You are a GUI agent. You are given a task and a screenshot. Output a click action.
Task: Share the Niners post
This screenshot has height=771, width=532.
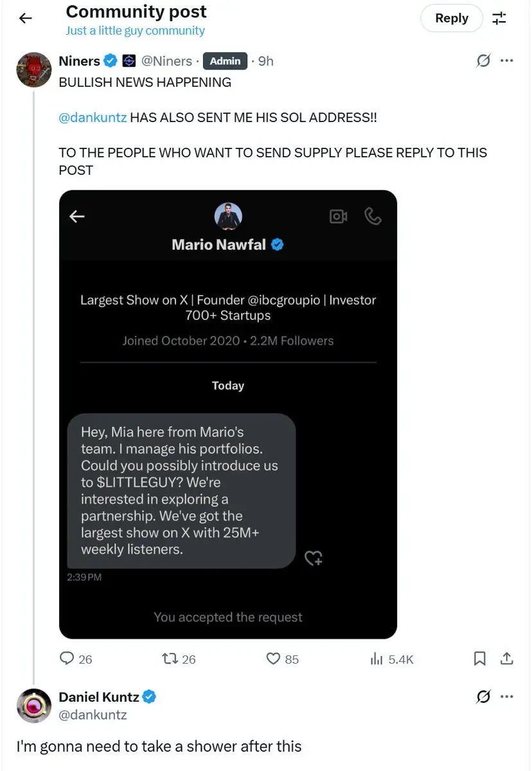point(506,659)
